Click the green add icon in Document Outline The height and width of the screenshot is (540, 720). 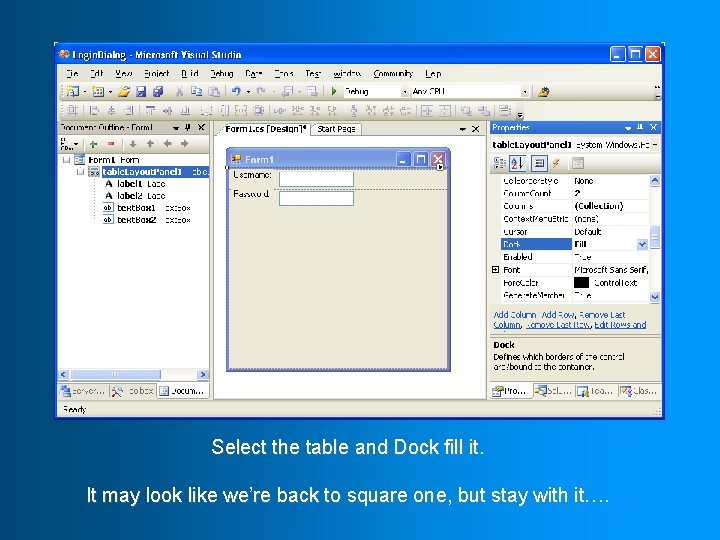[94, 144]
